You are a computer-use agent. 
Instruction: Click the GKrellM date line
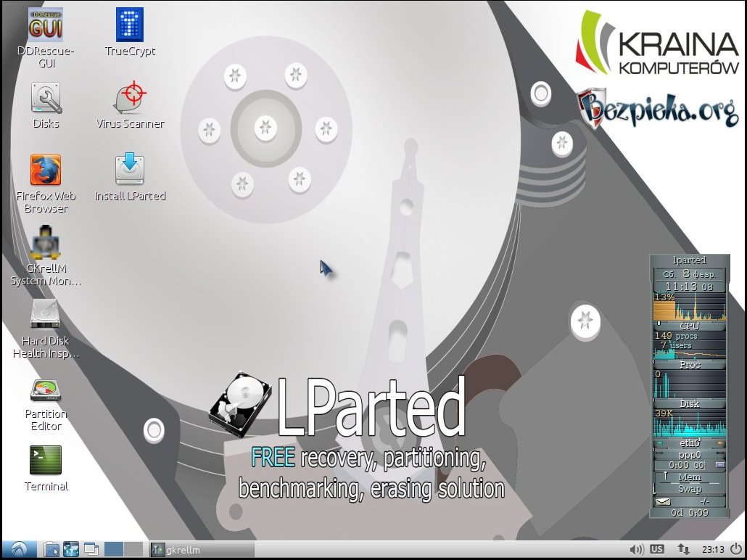coord(690,274)
